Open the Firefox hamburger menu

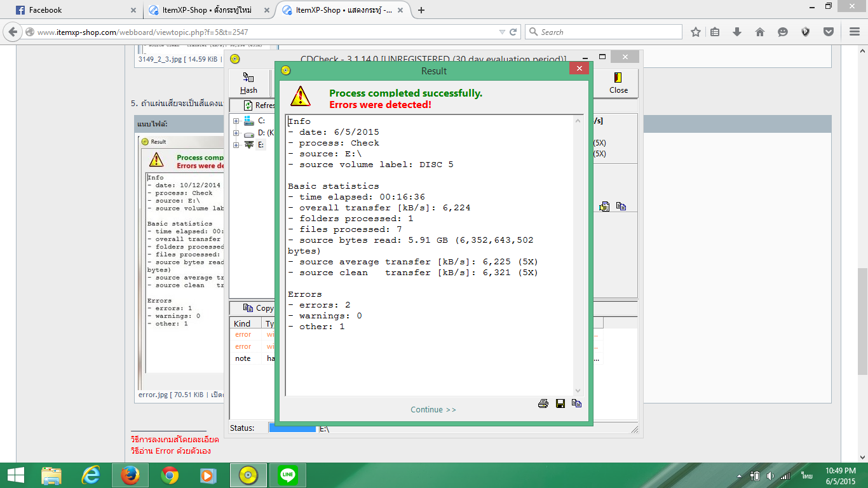(x=854, y=32)
